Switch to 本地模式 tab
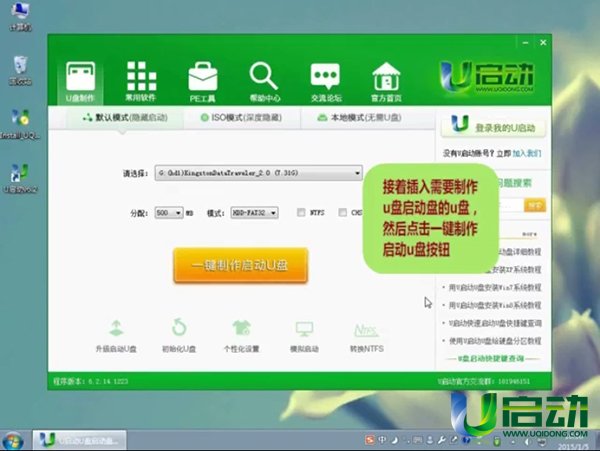Screen dimensions: 600x451 point(360,118)
